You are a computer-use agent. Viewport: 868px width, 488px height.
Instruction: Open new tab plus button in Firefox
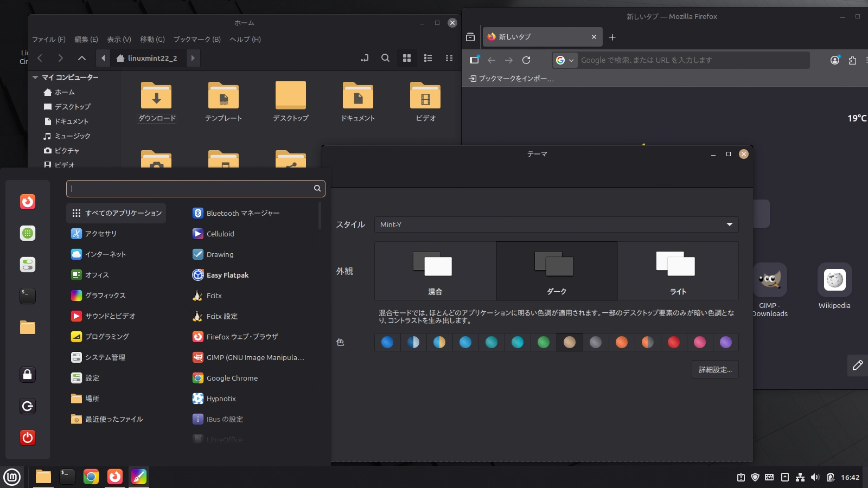click(612, 37)
